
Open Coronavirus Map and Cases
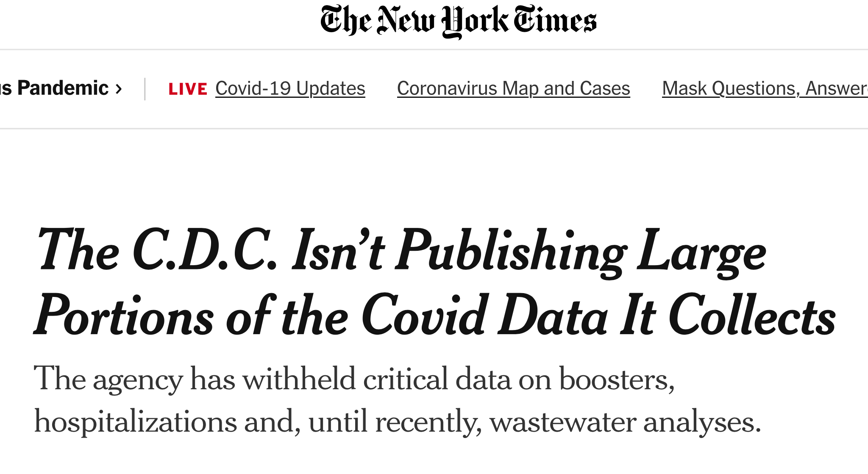pyautogui.click(x=514, y=89)
